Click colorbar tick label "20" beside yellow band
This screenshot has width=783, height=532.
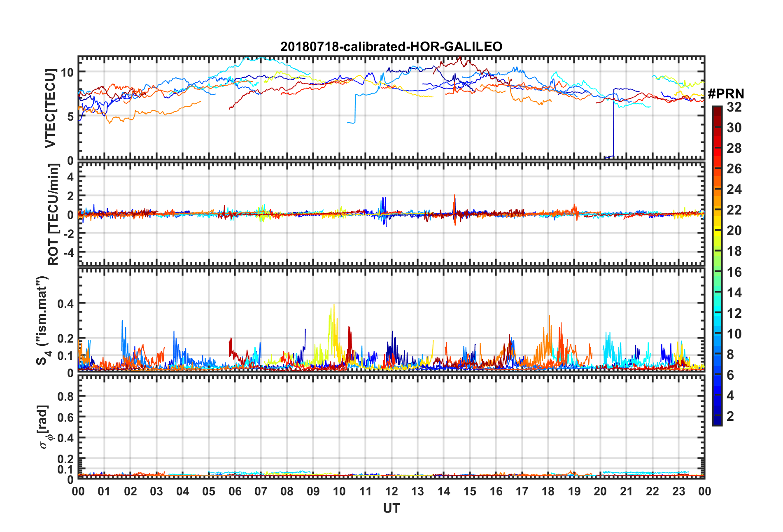734,231
